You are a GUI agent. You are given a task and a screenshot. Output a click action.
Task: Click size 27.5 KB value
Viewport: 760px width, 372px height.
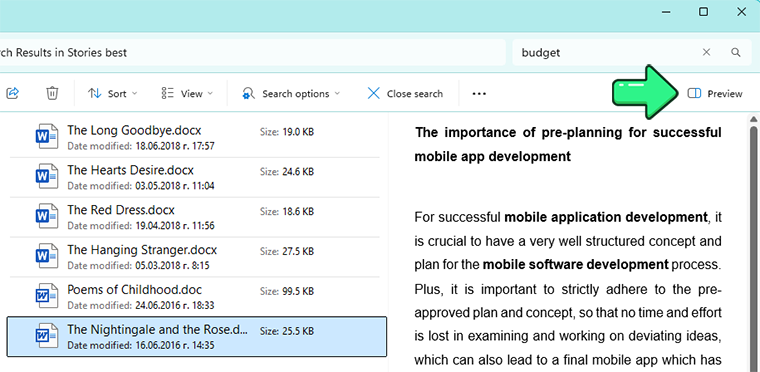[x=298, y=251]
